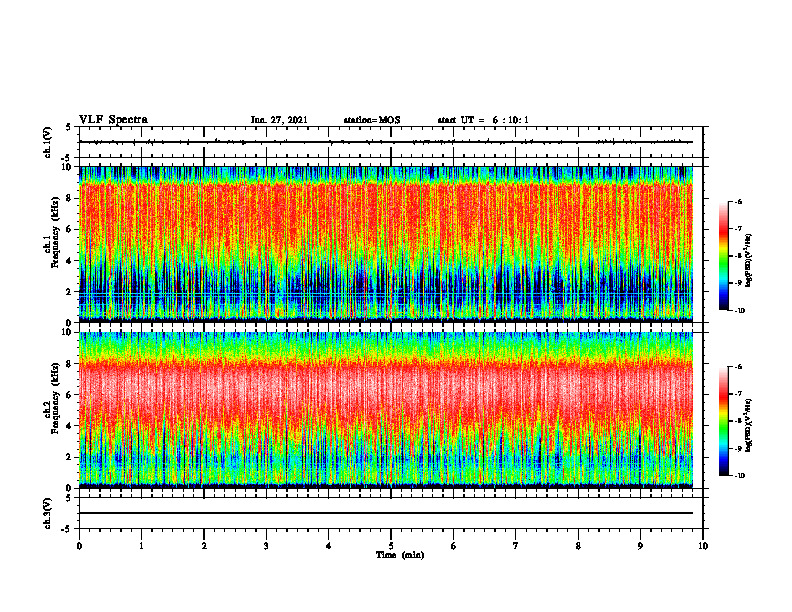This screenshot has width=792, height=612.
Task: Click the ch.3 voltage flat line trace
Action: 386,513
